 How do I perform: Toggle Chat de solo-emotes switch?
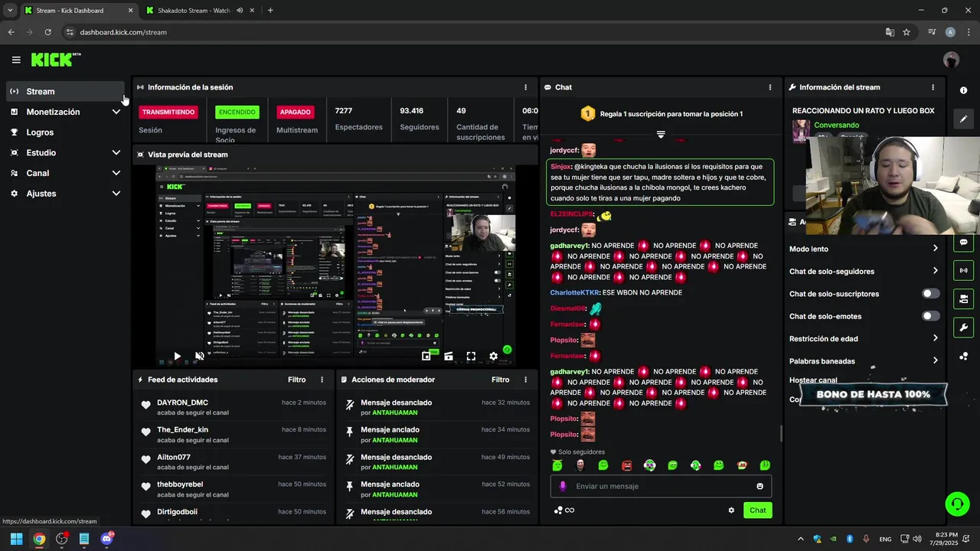point(930,316)
